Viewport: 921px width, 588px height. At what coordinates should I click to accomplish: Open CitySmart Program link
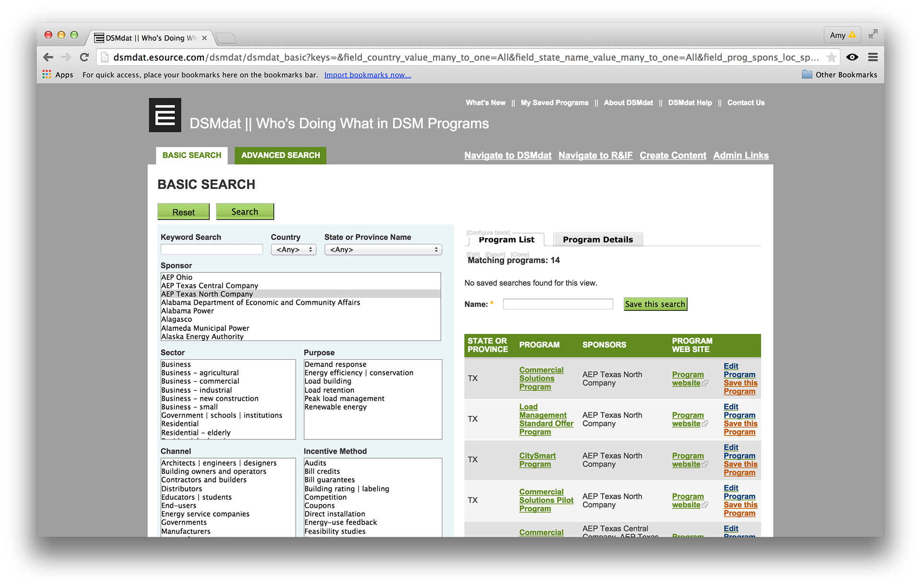(537, 460)
